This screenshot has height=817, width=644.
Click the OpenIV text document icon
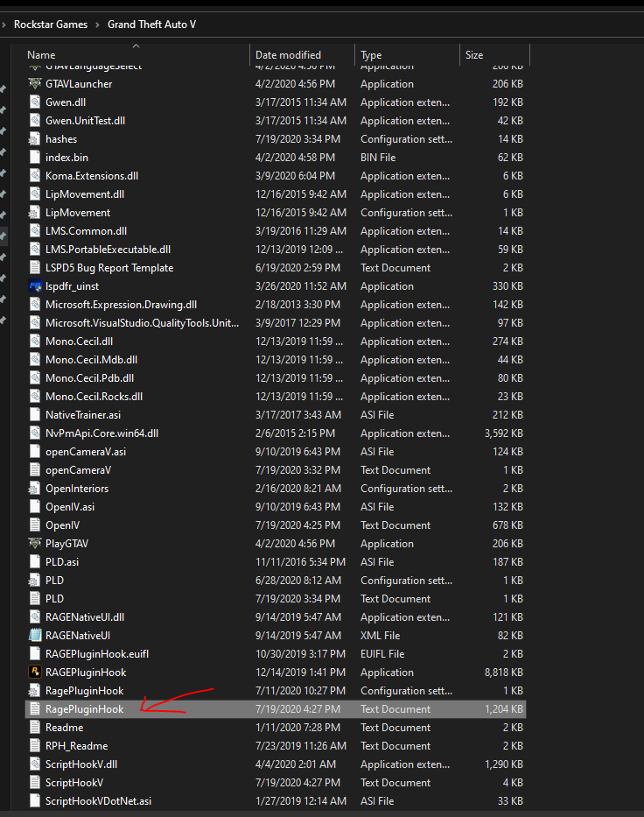[x=35, y=525]
